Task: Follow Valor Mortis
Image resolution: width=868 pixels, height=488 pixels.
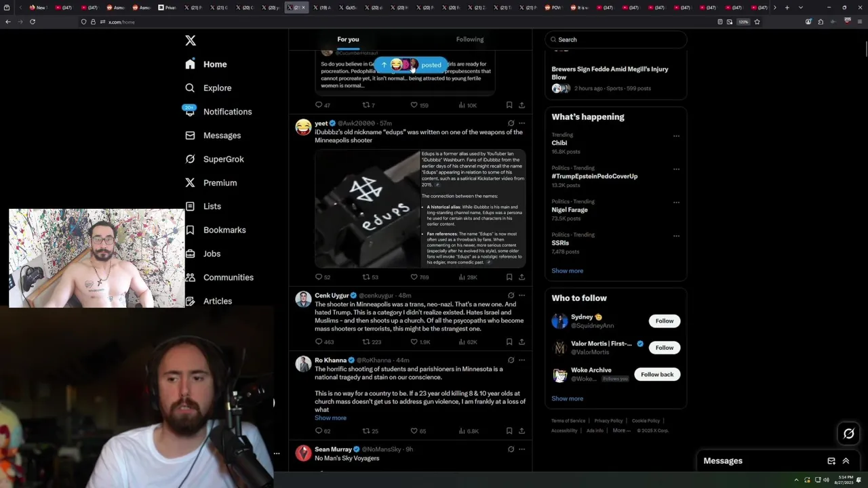Action: pyautogui.click(x=665, y=348)
